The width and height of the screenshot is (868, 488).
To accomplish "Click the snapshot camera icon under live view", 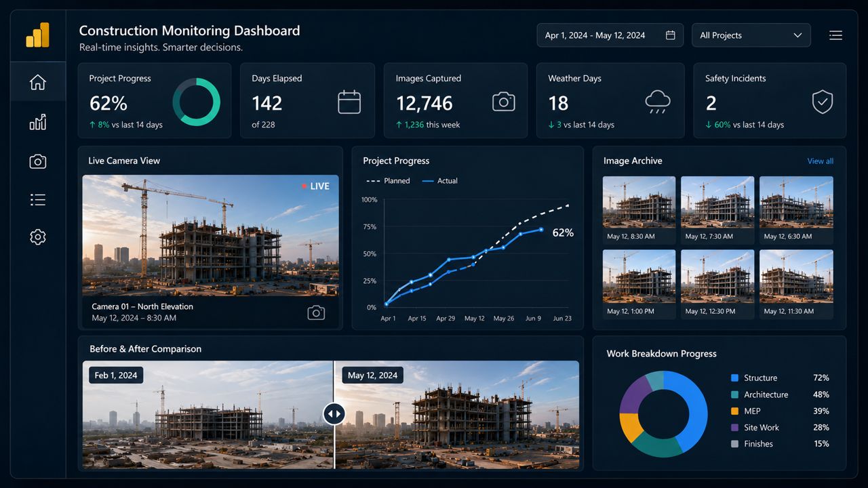I will (316, 312).
